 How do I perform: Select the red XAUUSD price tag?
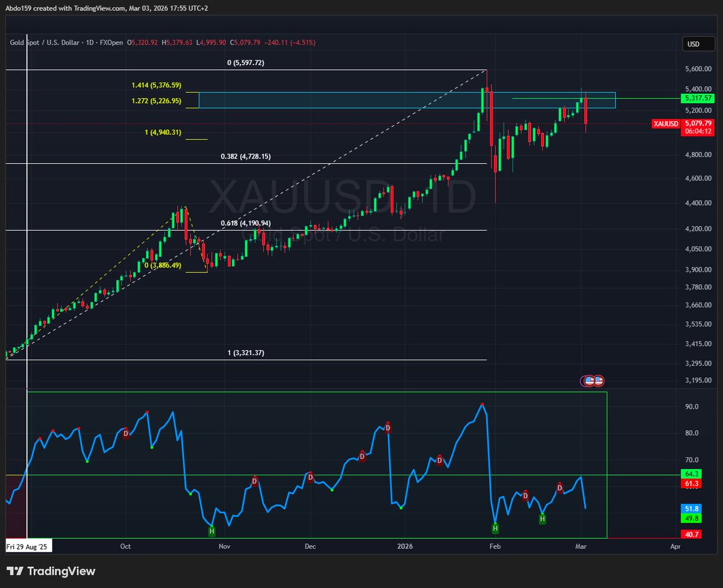[666, 124]
